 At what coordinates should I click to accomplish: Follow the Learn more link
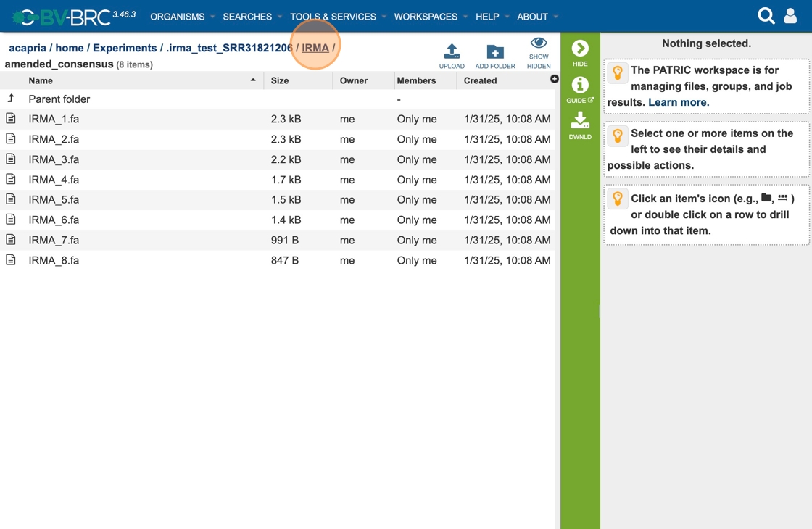[679, 102]
